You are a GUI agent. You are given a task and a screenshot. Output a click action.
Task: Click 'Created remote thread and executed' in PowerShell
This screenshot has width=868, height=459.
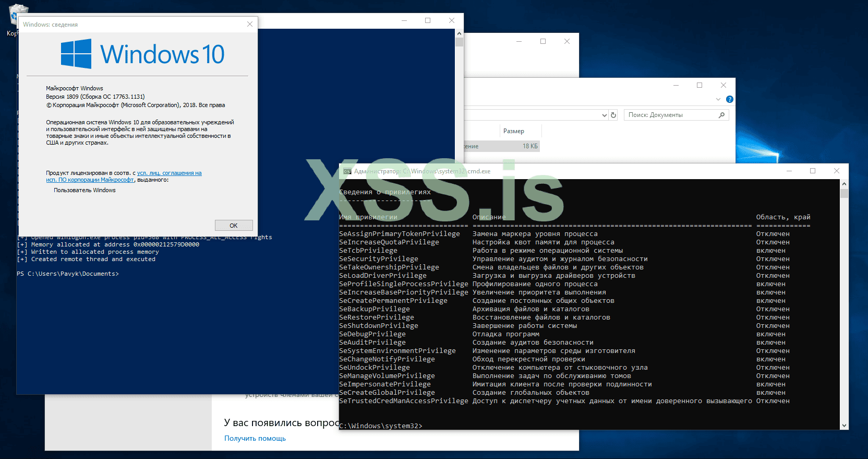(93, 259)
